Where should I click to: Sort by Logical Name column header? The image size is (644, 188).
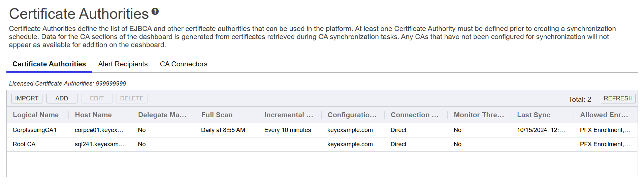pyautogui.click(x=36, y=115)
